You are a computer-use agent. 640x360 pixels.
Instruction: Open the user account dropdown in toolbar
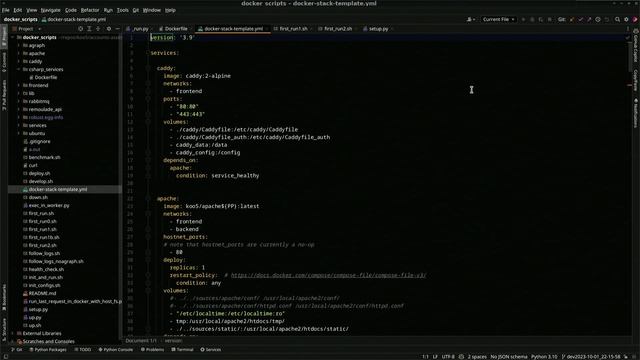(x=471, y=19)
